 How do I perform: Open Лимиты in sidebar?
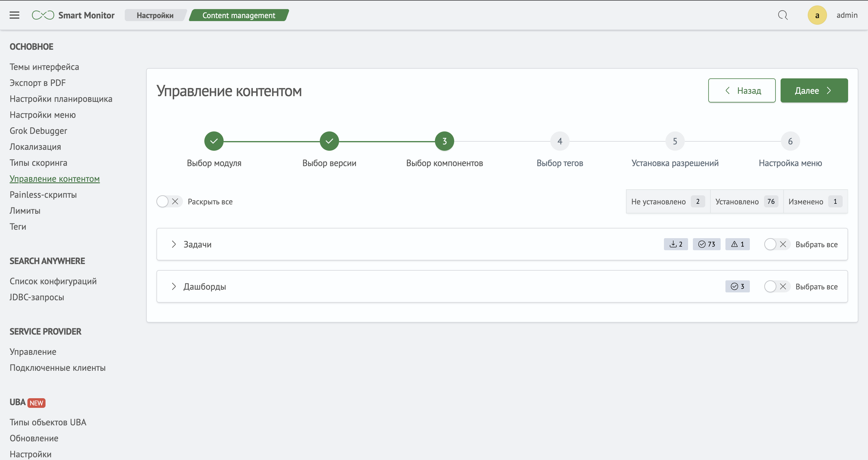coord(25,211)
